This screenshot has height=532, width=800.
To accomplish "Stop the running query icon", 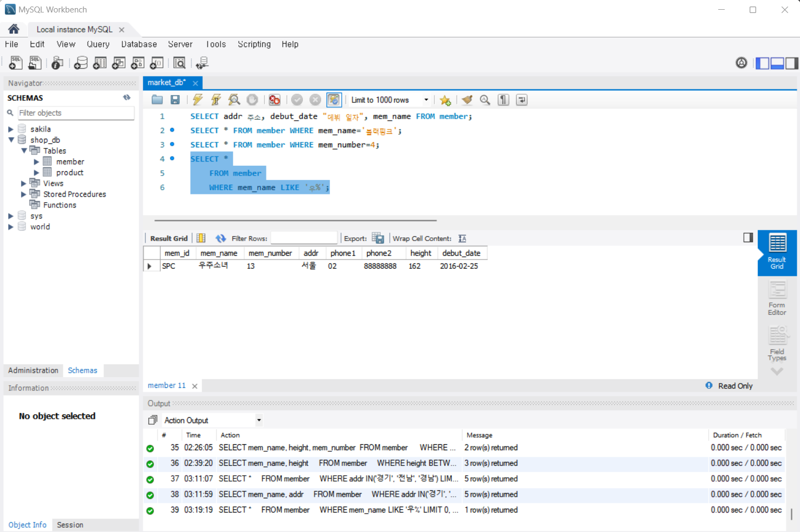I will coord(252,100).
